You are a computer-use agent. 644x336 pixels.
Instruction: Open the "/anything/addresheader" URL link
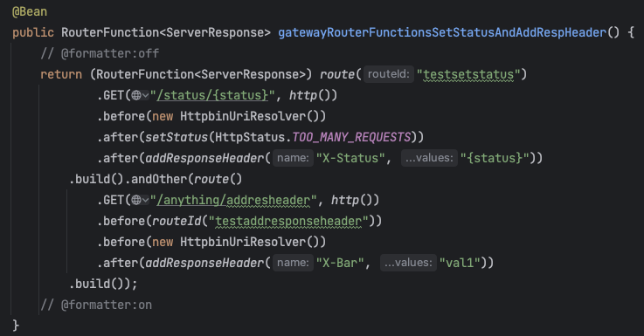coord(233,200)
